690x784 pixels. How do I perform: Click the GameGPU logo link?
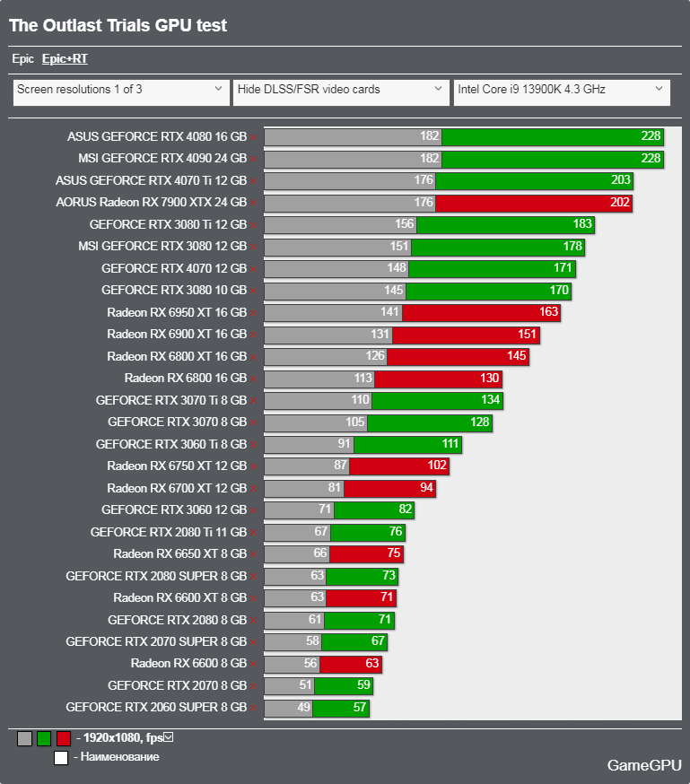(644, 765)
